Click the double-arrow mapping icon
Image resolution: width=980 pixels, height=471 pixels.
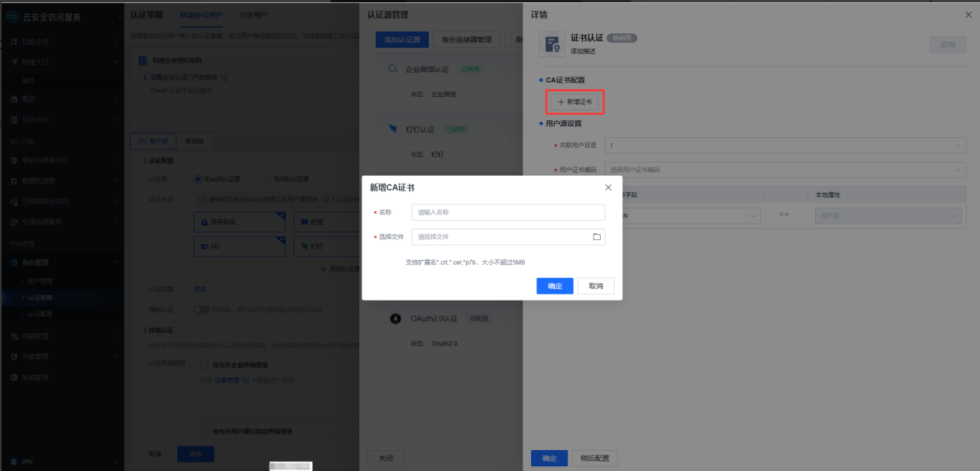(784, 215)
